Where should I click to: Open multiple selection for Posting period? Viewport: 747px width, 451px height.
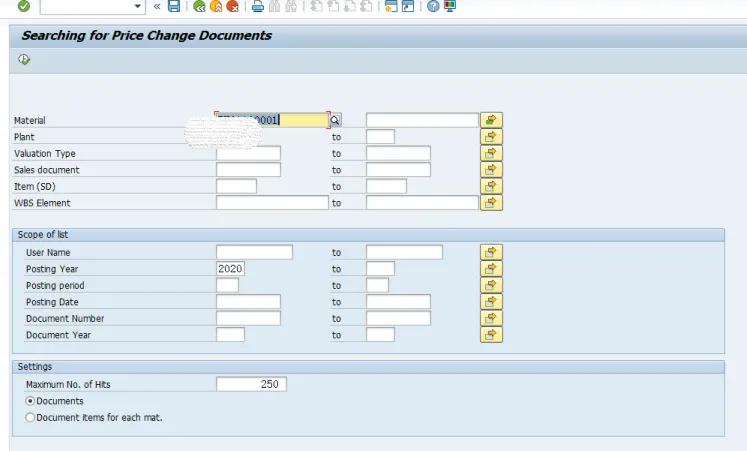491,285
